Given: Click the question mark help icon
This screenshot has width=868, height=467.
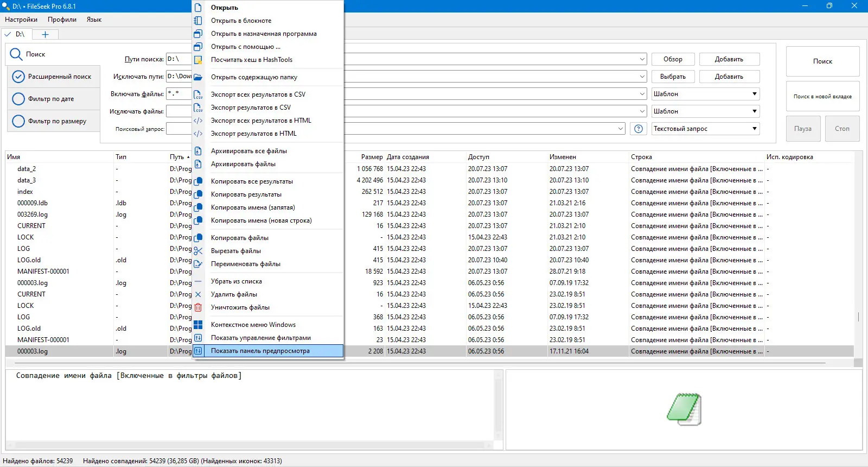Looking at the screenshot, I should coord(639,129).
